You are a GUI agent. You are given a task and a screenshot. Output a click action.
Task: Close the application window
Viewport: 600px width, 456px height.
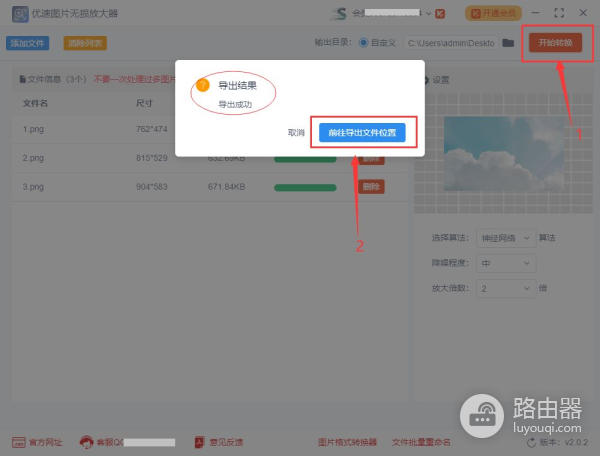click(583, 13)
